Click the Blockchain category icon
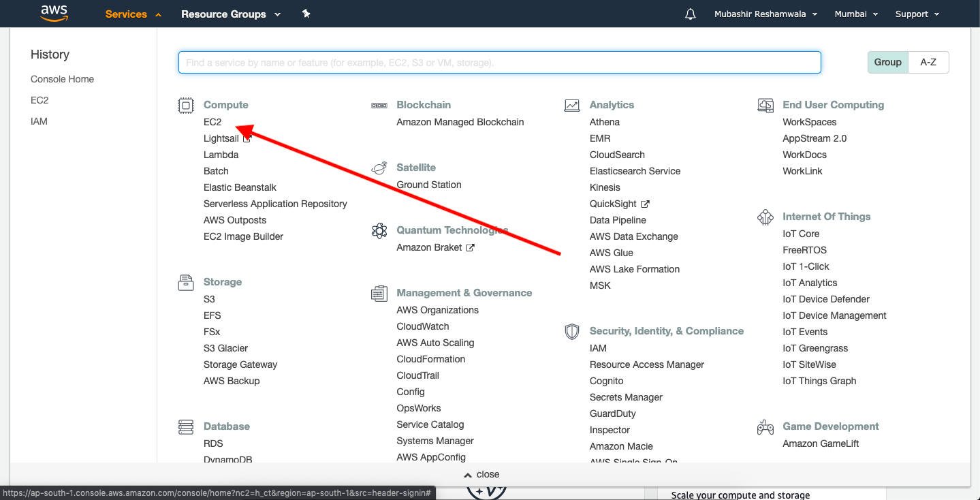The width and height of the screenshot is (980, 500). (379, 106)
